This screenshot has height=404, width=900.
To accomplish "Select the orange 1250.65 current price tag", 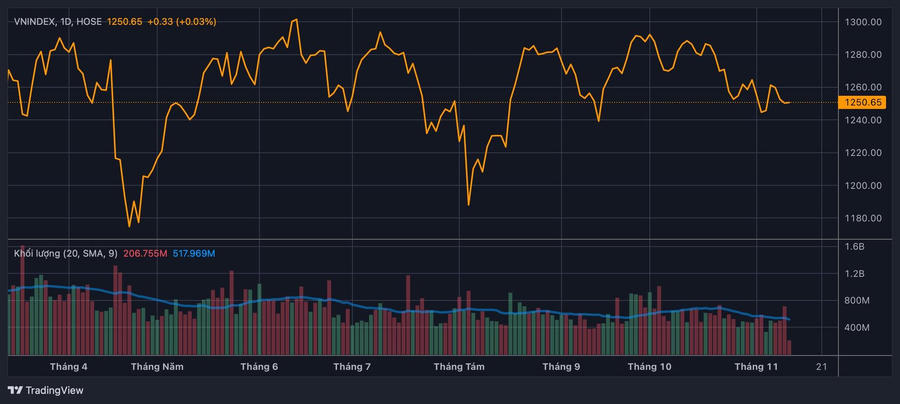I will [x=863, y=102].
